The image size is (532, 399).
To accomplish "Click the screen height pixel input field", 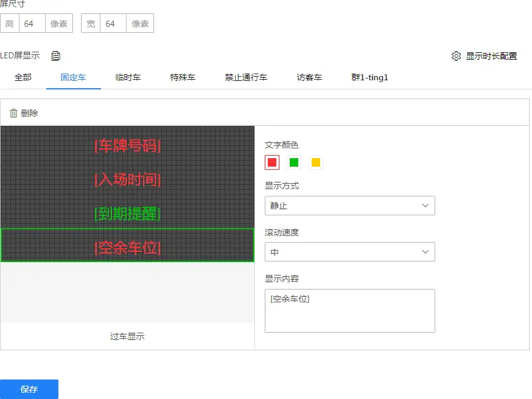I will (x=32, y=24).
